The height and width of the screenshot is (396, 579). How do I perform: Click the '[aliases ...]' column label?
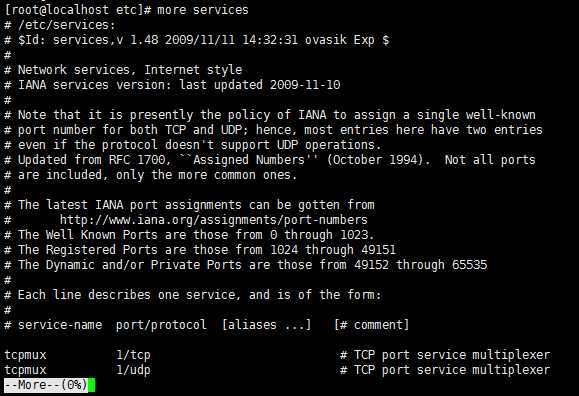[x=266, y=325]
